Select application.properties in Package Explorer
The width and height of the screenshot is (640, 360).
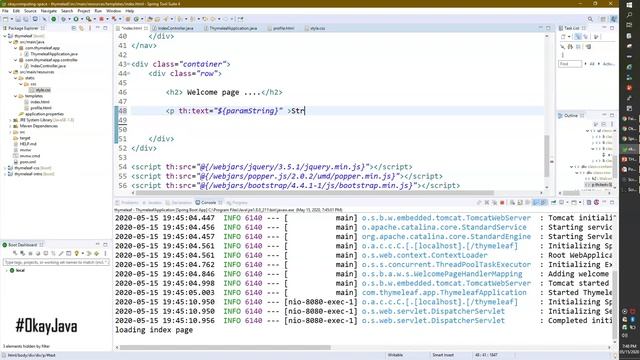(x=44, y=114)
